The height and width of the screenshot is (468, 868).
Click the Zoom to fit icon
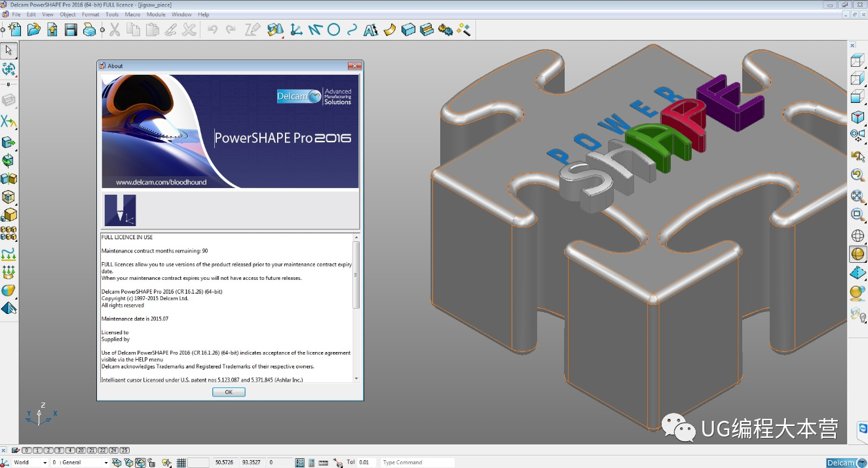coord(858,196)
